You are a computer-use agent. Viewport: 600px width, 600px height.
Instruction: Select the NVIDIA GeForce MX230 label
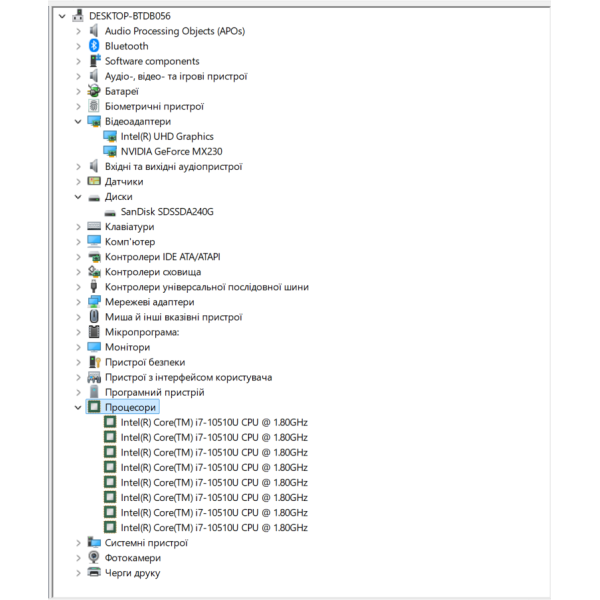[x=171, y=151]
